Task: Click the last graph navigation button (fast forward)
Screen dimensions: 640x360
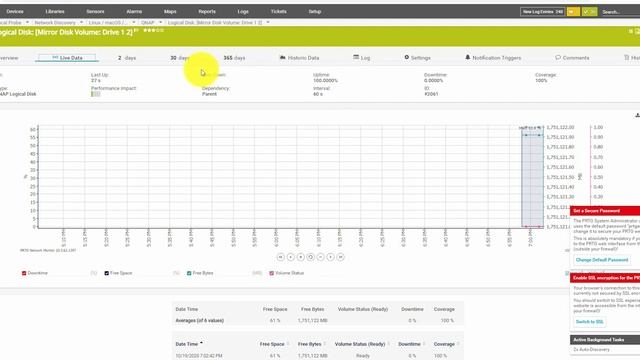Action: (x=340, y=257)
